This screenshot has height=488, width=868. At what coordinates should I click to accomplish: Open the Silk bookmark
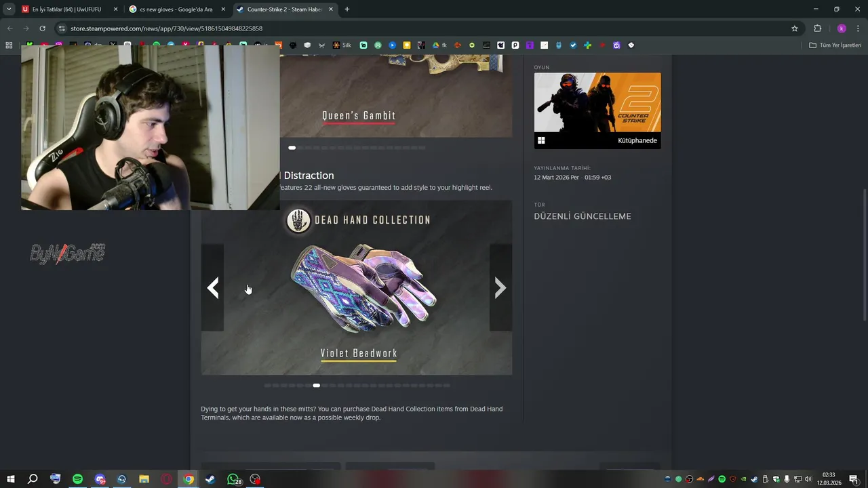click(342, 45)
